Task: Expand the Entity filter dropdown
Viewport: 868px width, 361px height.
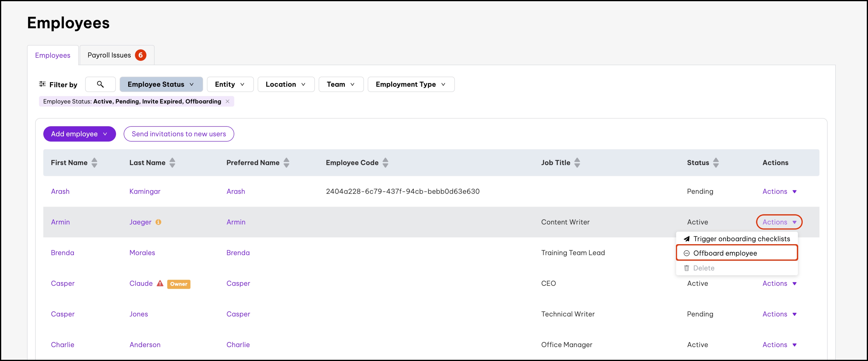Action: click(230, 84)
